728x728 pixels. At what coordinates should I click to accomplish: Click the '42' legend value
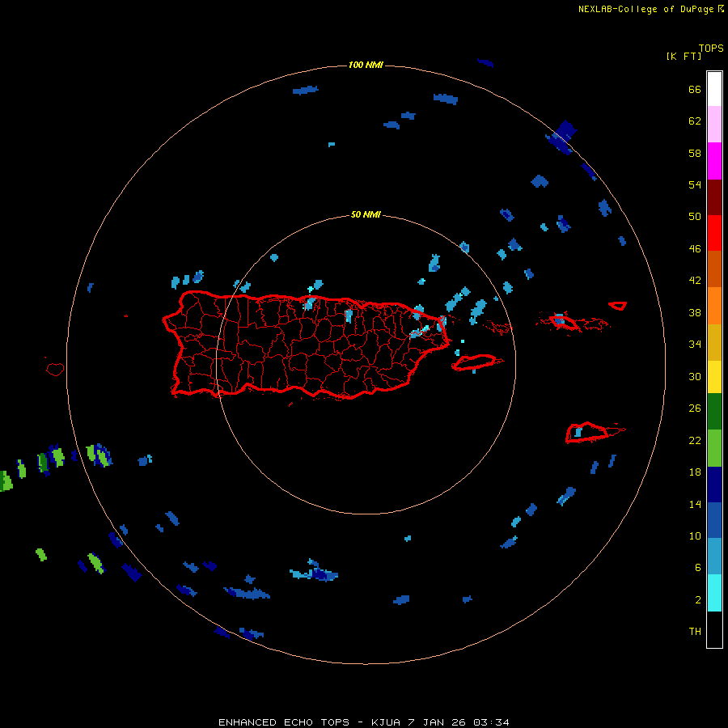tap(695, 281)
